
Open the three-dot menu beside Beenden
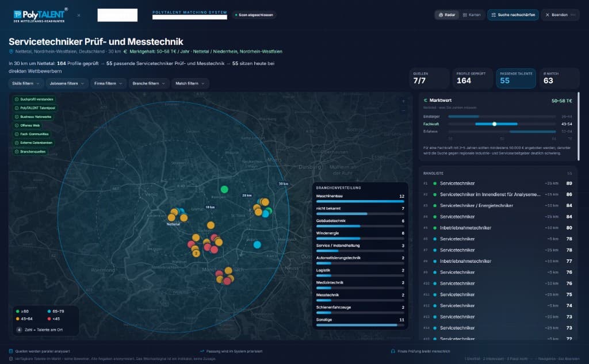click(x=573, y=15)
